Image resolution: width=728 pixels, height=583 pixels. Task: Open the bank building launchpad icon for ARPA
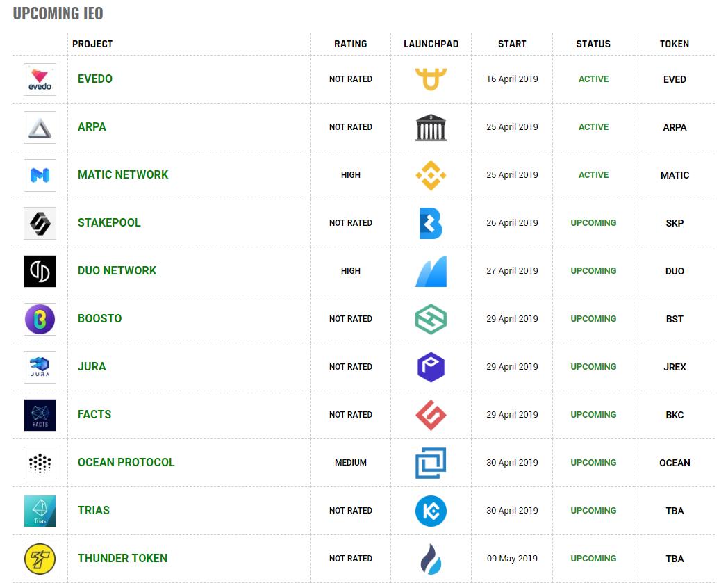tap(431, 127)
